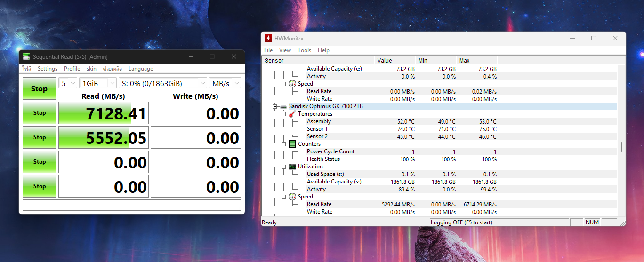Select the Sandisk Optimus GX 7100 2TB drive icon
The image size is (644, 262).
pos(283,106)
